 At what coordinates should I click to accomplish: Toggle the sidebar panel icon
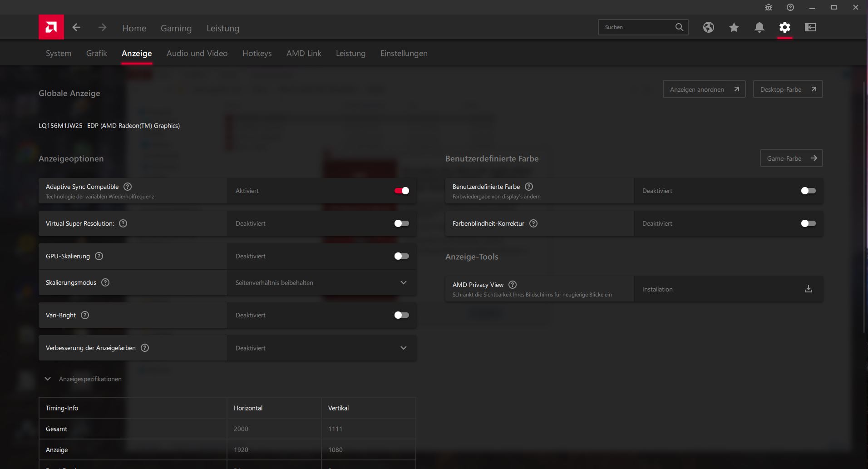pyautogui.click(x=810, y=27)
